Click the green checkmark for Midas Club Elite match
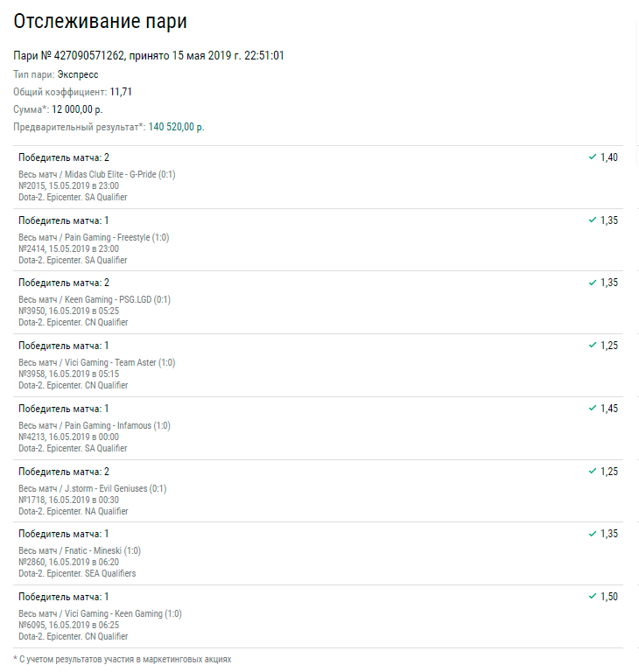The height and width of the screenshot is (672, 639). pos(593,157)
